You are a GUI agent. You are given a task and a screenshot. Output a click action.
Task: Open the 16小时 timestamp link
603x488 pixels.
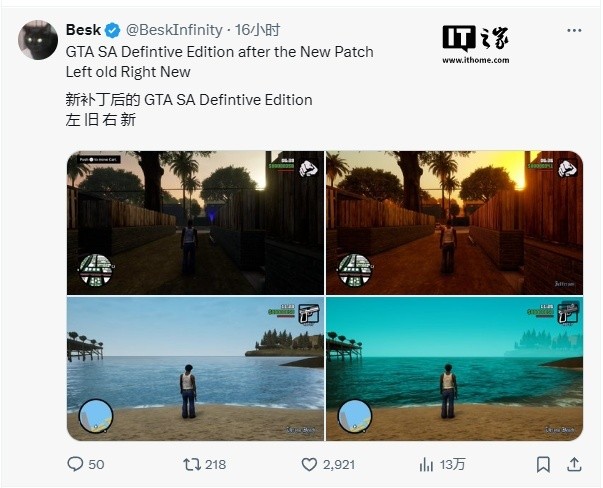pos(257,30)
